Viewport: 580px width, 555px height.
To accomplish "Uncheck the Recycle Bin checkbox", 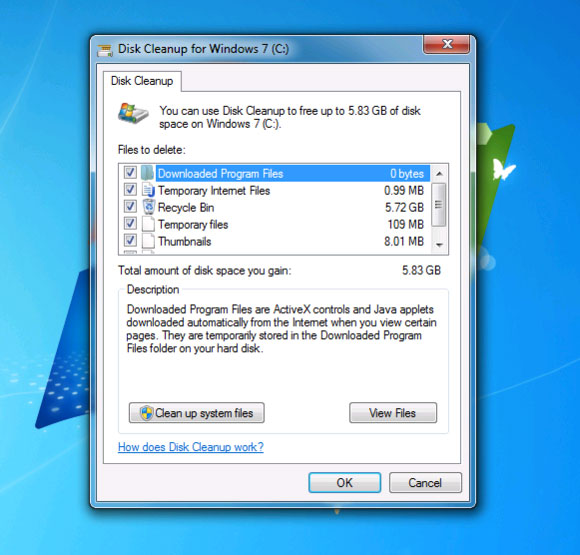I will [130, 206].
